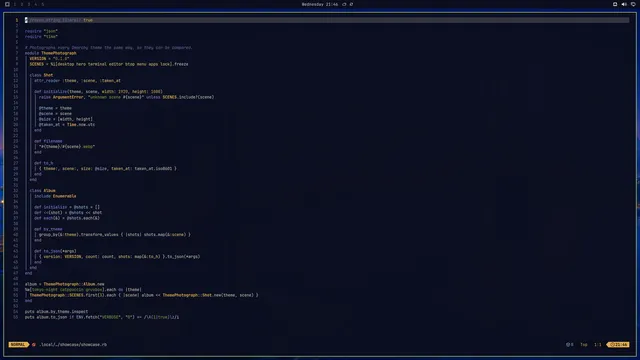
Task: Click the raise ArgumentError line
Action: coord(127,97)
